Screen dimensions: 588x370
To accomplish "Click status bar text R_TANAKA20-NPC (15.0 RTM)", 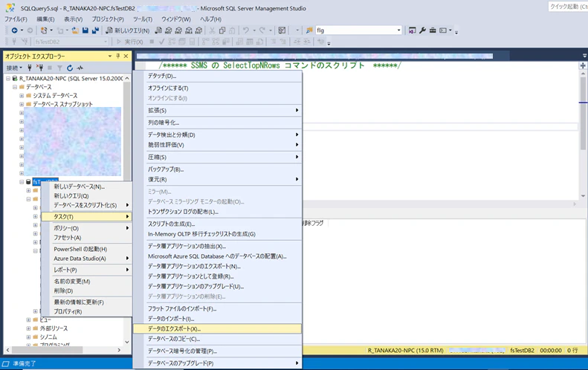I will point(405,351).
